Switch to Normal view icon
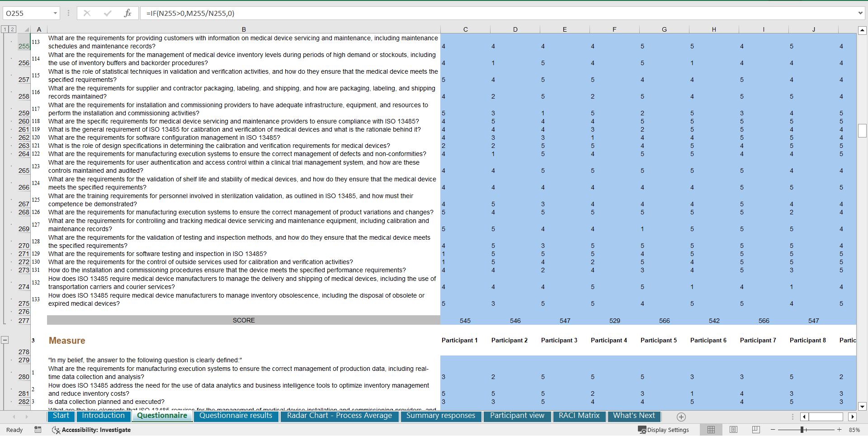This screenshot has height=436, width=868. 711,430
